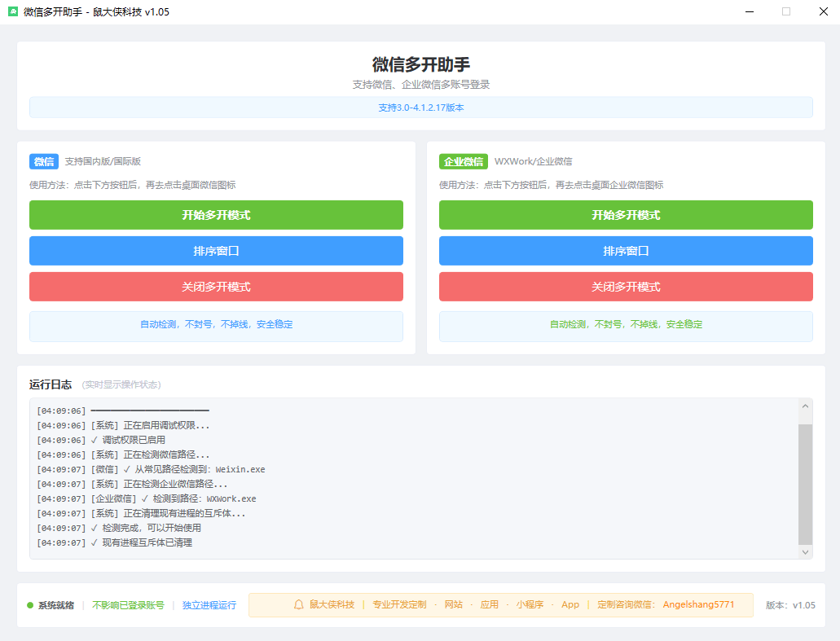Click the green 微信 badge icon
840x641 pixels.
coord(44,161)
